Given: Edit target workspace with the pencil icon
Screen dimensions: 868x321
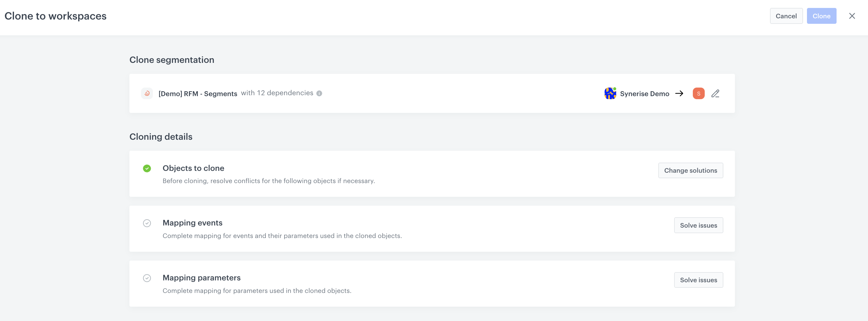Looking at the screenshot, I should pos(715,93).
